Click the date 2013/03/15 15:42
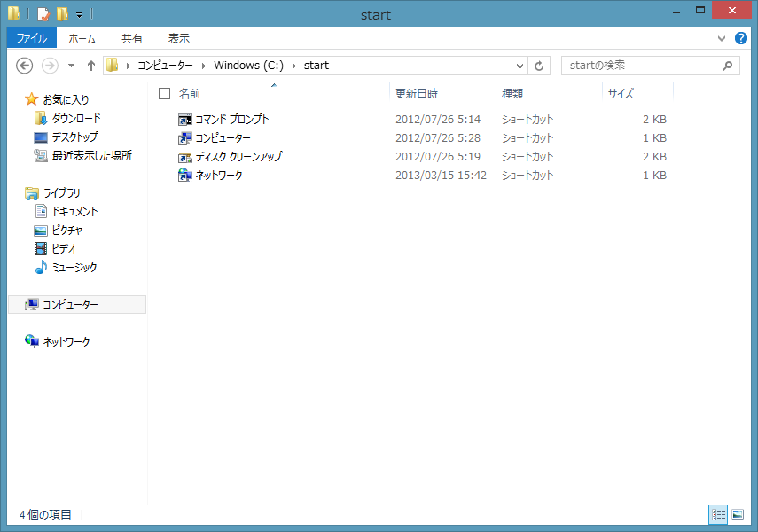Image resolution: width=758 pixels, height=532 pixels. pyautogui.click(x=441, y=175)
